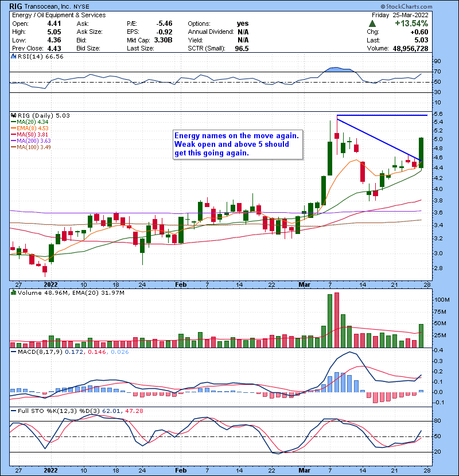
Task: Click the RIG ticker symbol in header
Action: click(15, 6)
